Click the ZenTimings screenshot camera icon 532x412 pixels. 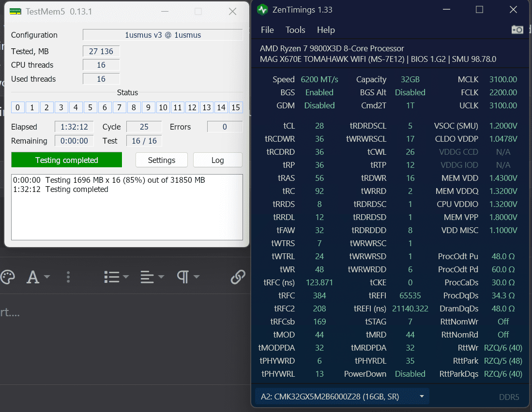517,30
